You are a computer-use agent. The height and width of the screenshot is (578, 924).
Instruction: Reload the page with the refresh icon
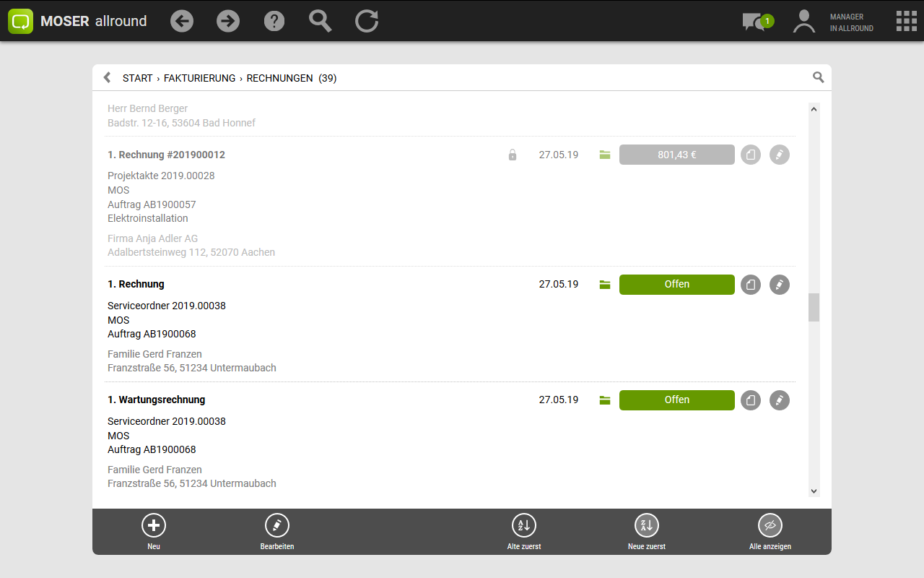(x=367, y=21)
